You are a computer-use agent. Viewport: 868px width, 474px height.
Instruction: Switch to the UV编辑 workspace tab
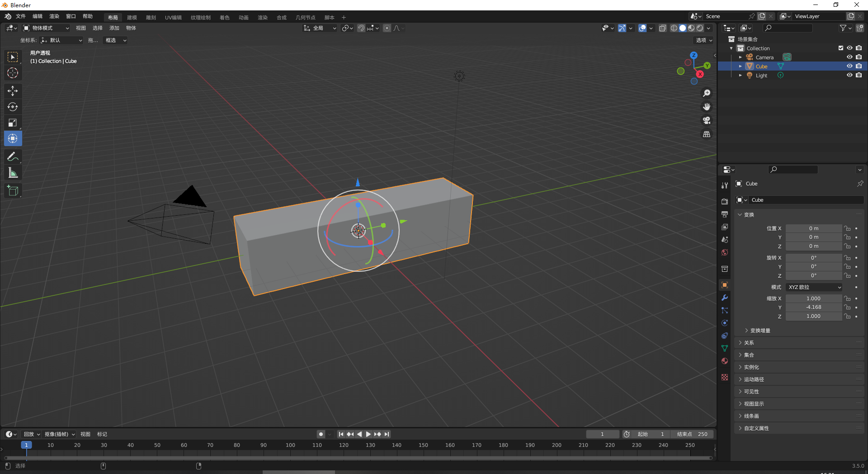tap(173, 18)
